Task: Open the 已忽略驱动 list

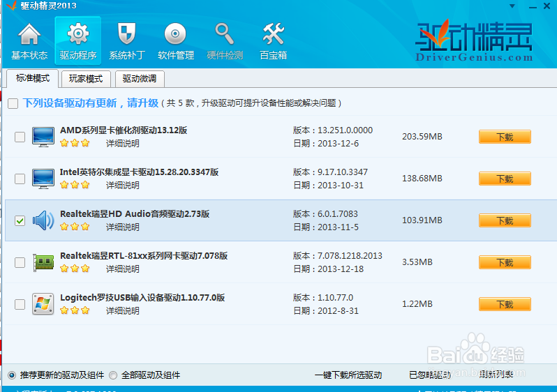Action: pos(430,375)
